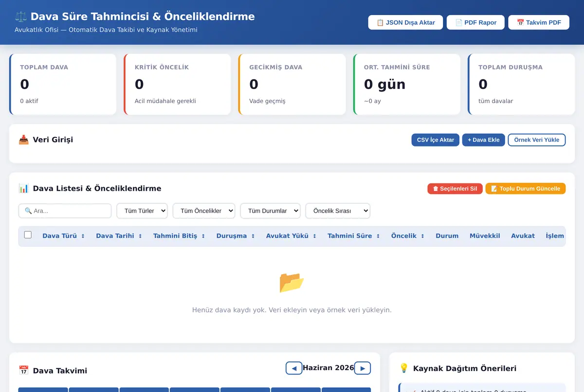Click the scales icon beside the page title
Screen dimensions: 584x392
coord(21,17)
